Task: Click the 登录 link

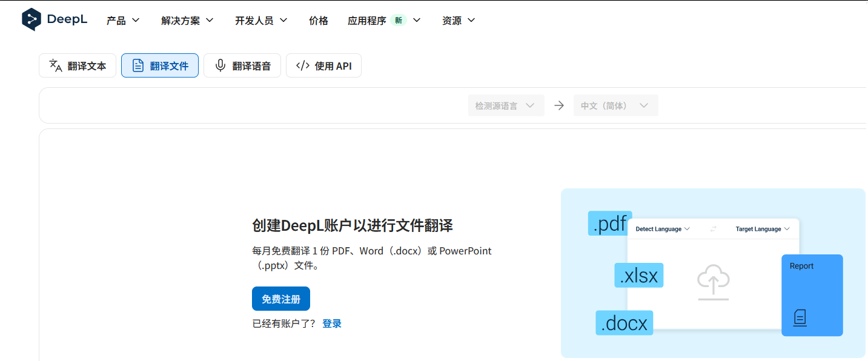Action: [x=332, y=323]
